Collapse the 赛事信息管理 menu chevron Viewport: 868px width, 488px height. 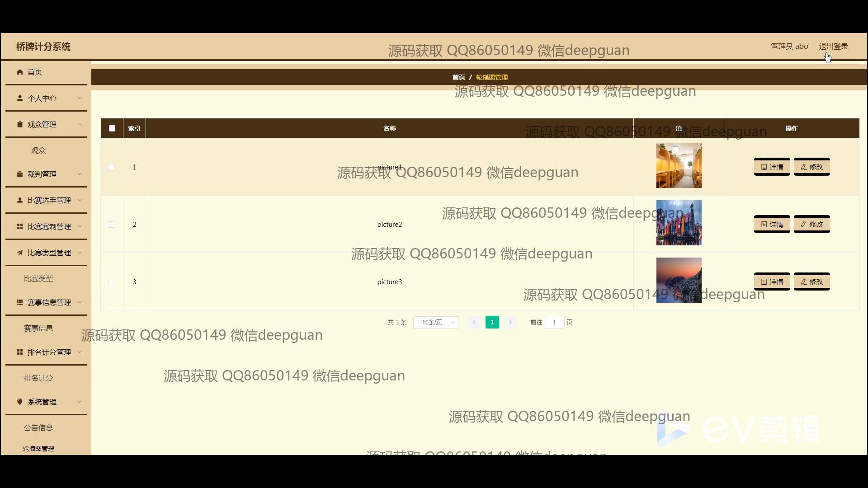pos(80,302)
